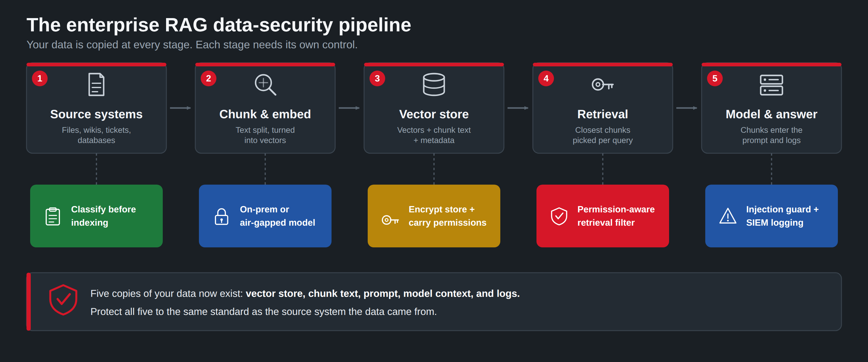Click the document icon in Source systems card

coord(96,84)
